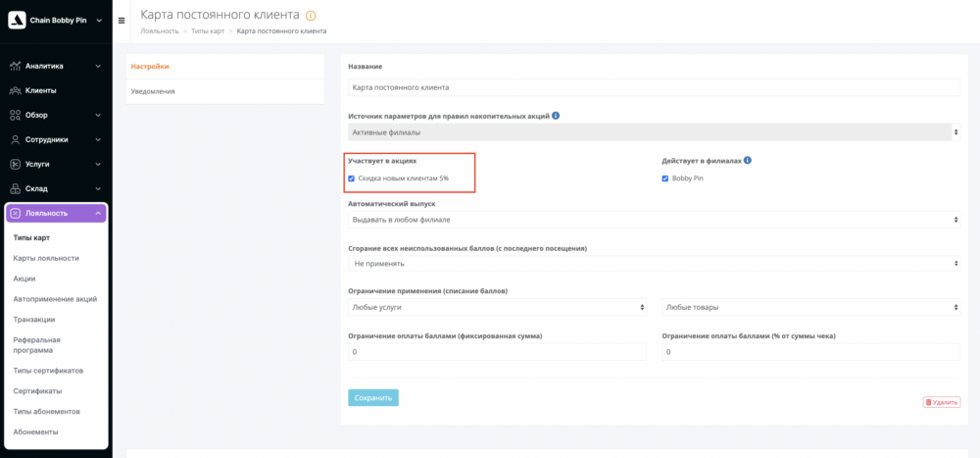
Task: Open Акции submenu item
Action: (x=24, y=279)
